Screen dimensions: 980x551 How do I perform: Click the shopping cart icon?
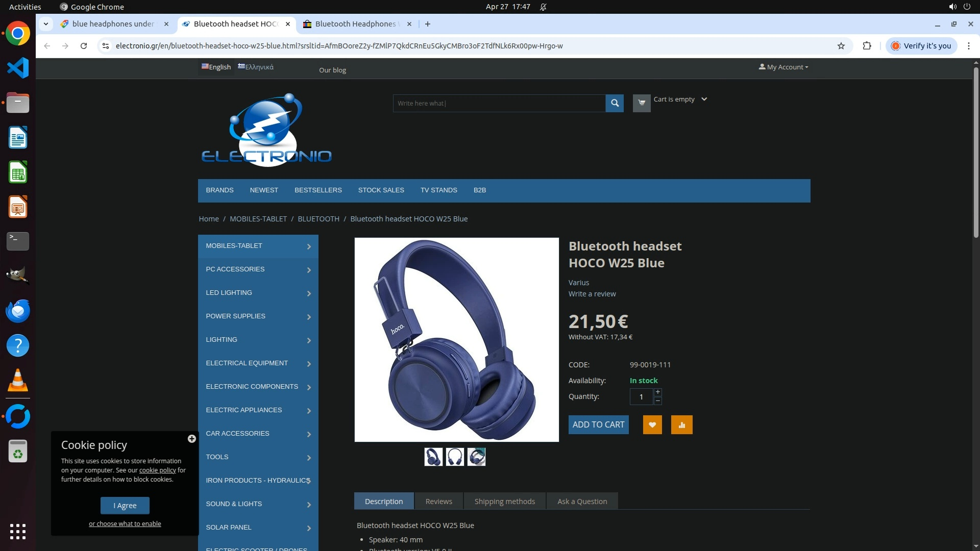tap(642, 103)
